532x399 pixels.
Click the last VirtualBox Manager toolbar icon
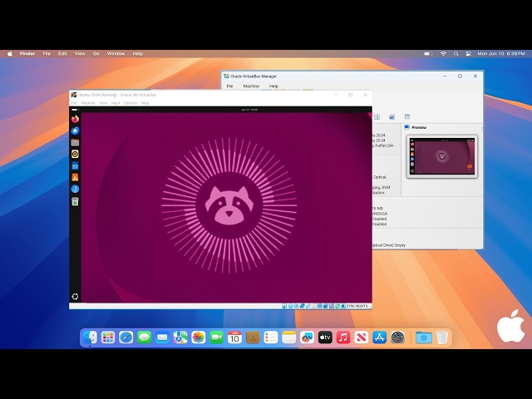[x=407, y=117]
